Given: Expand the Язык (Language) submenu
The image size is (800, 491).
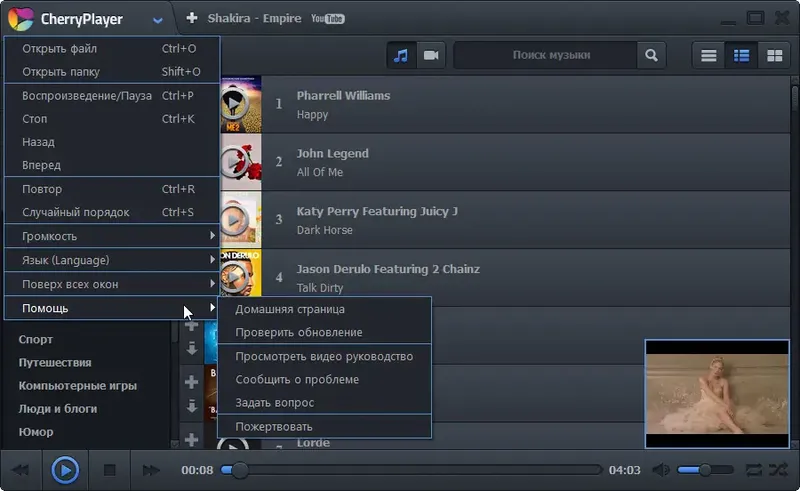Looking at the screenshot, I should (x=112, y=260).
